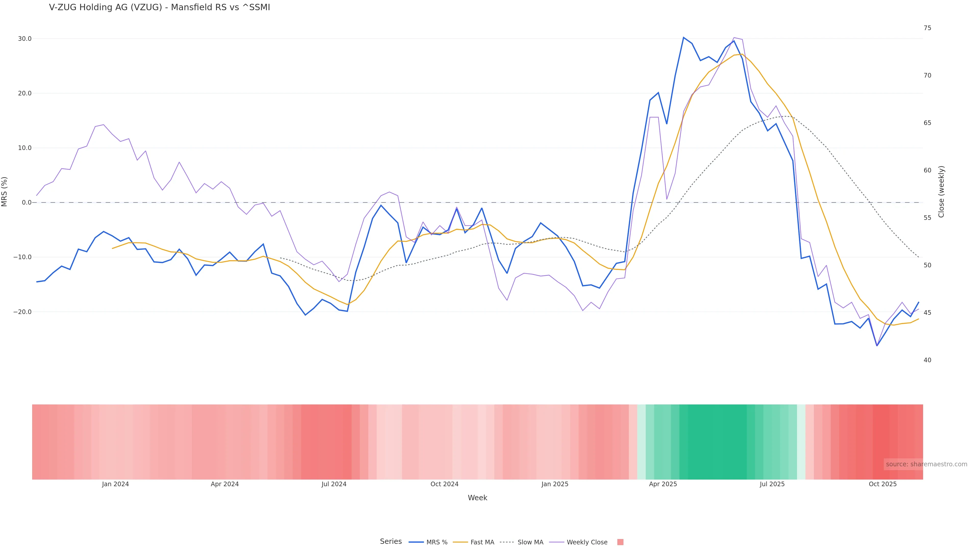Click the Close (weekly) right axis title
The width and height of the screenshot is (980, 551).
tap(941, 191)
